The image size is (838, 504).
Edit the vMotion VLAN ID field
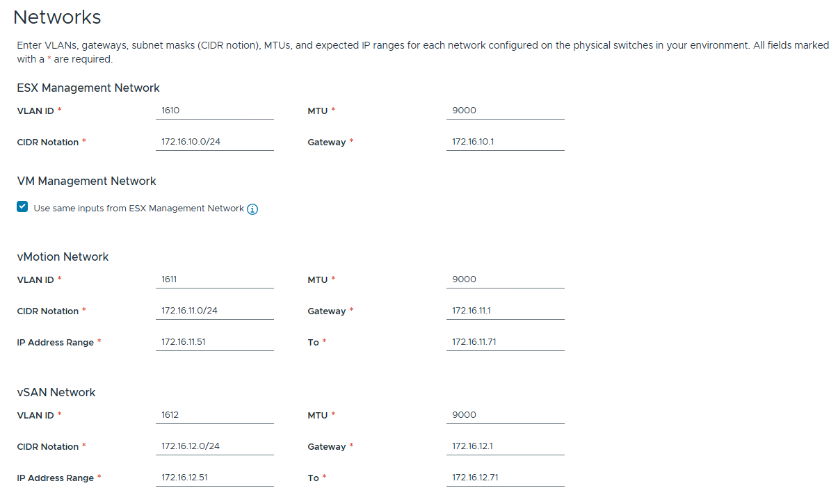click(x=214, y=279)
